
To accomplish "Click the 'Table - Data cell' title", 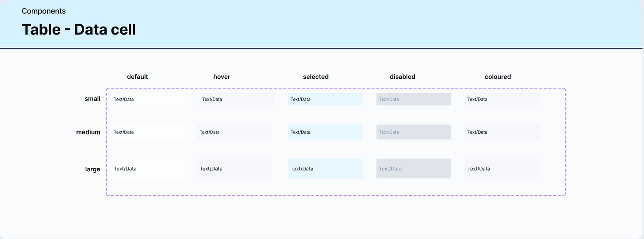I will tap(79, 29).
